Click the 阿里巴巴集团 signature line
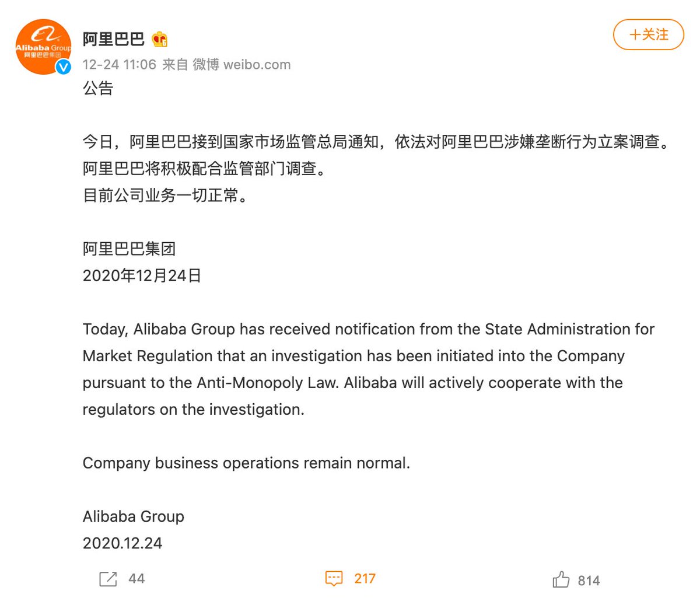700x601 pixels. pos(129,249)
